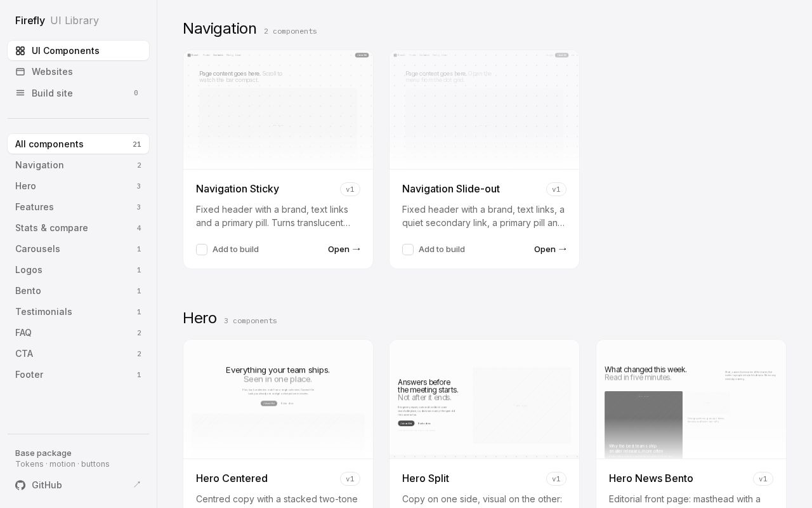
Task: Click the GitHub logo icon
Action: (20, 485)
